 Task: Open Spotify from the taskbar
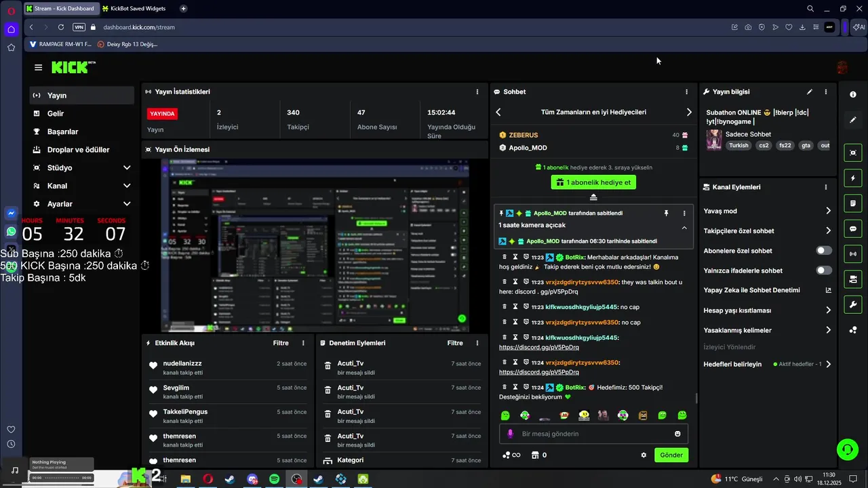(274, 479)
